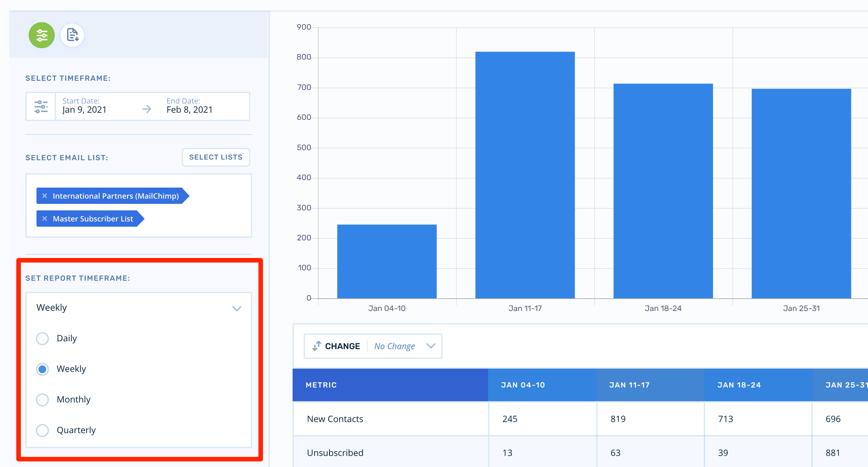This screenshot has height=467, width=868.
Task: Click the timeframe sliders icon
Action: (x=41, y=107)
